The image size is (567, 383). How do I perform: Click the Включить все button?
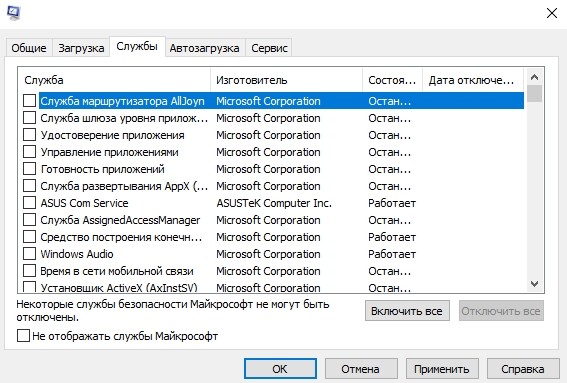coord(407,311)
